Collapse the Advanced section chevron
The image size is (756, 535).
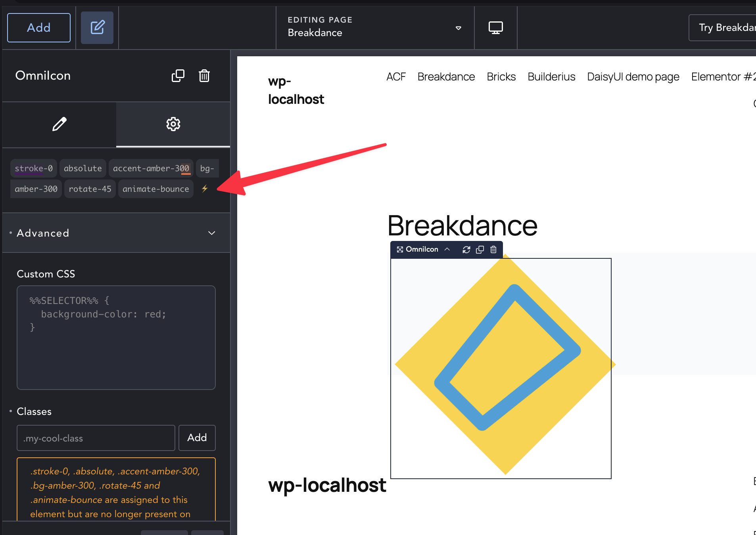212,233
